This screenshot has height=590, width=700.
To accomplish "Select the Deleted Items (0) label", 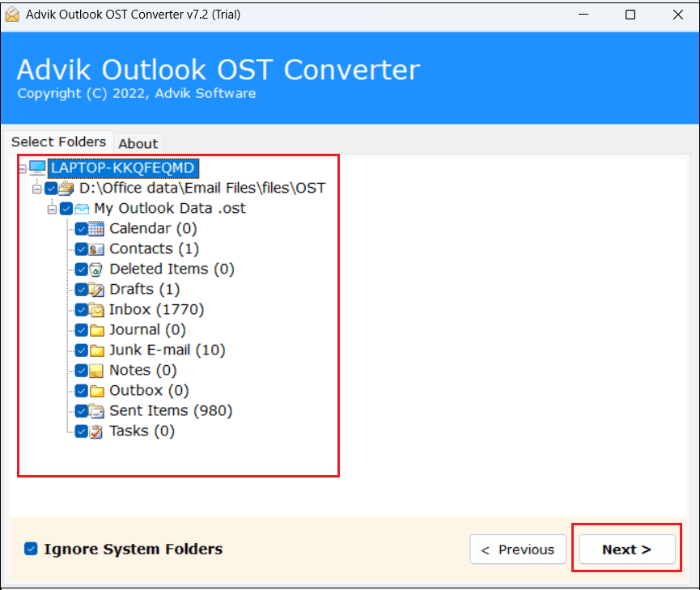I will (x=172, y=270).
